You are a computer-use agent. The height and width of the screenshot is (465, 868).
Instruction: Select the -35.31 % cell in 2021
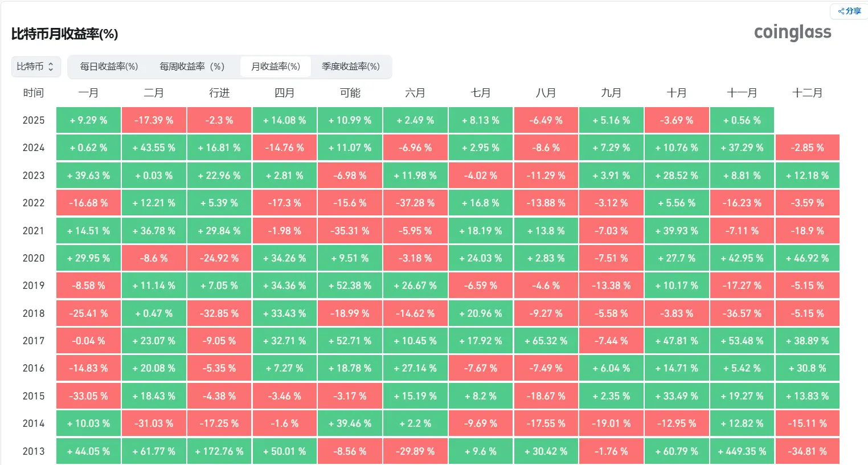(350, 231)
